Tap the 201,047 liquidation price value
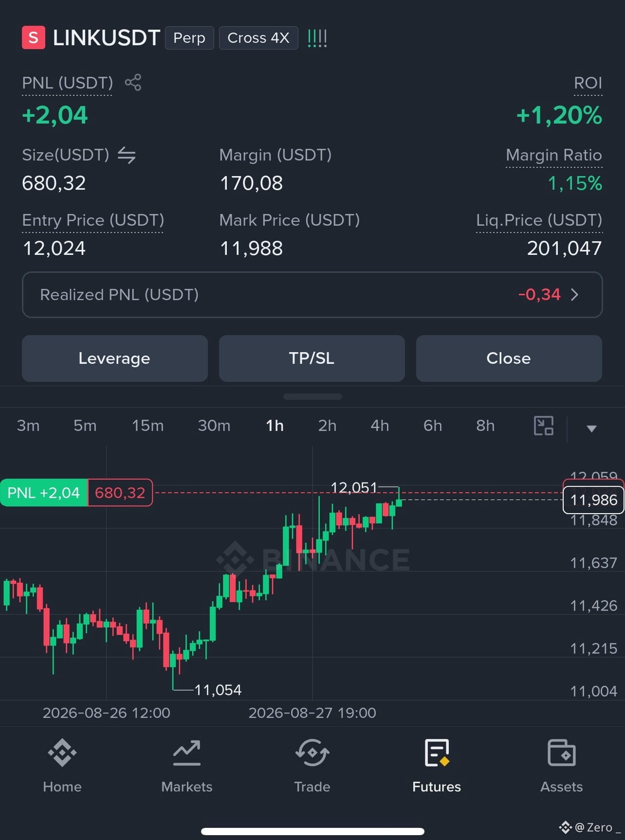This screenshot has height=840, width=625. (565, 249)
